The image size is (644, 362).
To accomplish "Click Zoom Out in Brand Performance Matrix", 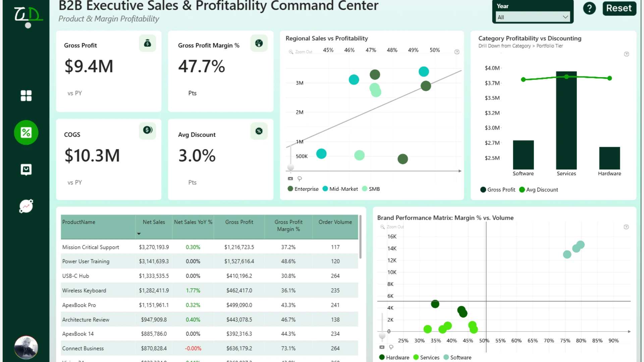I will point(392,227).
